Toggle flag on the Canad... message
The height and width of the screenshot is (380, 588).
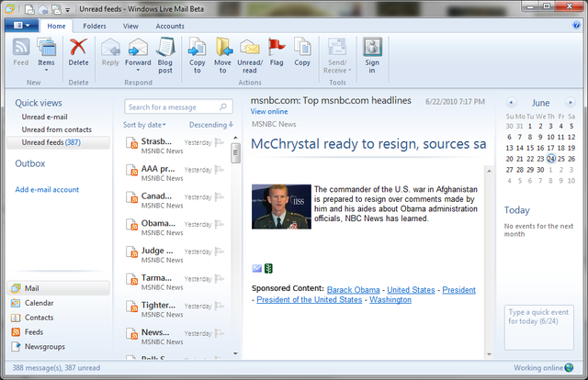tap(220, 197)
